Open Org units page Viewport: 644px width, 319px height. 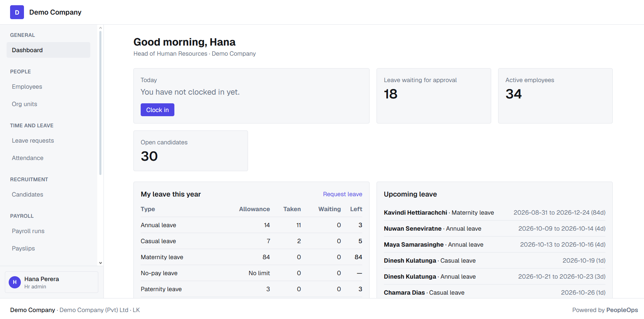pos(48,104)
